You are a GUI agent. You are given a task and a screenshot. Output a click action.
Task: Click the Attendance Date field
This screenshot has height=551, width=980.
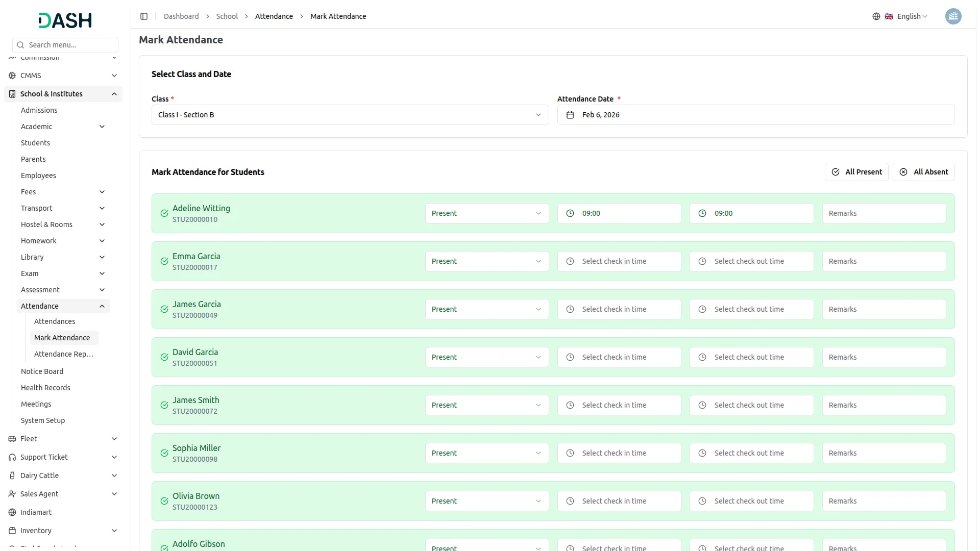tap(756, 115)
